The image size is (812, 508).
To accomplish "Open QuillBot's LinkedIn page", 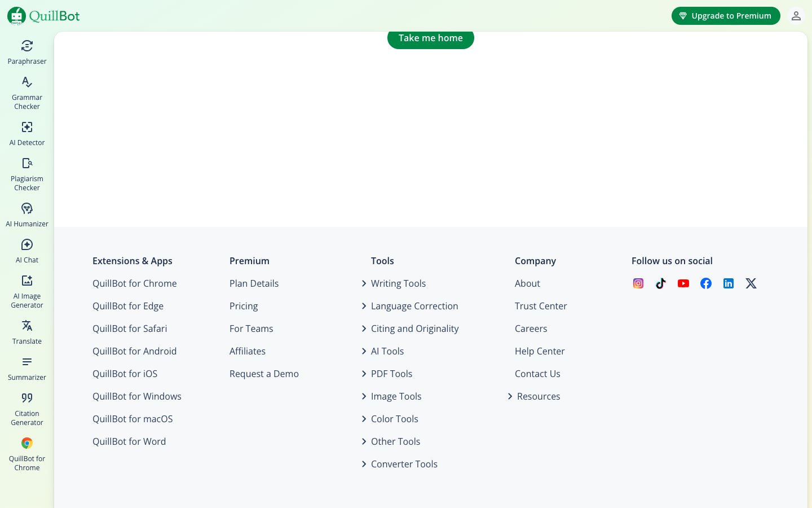I will pyautogui.click(x=729, y=283).
